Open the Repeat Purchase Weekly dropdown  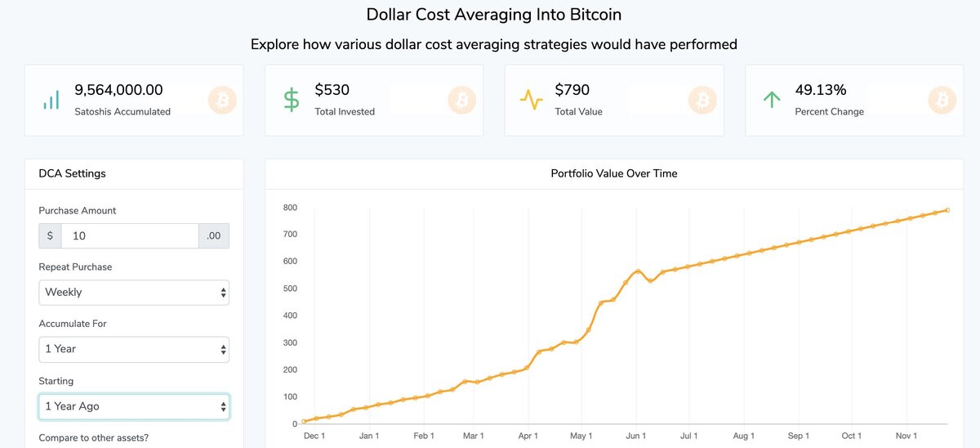pos(134,292)
